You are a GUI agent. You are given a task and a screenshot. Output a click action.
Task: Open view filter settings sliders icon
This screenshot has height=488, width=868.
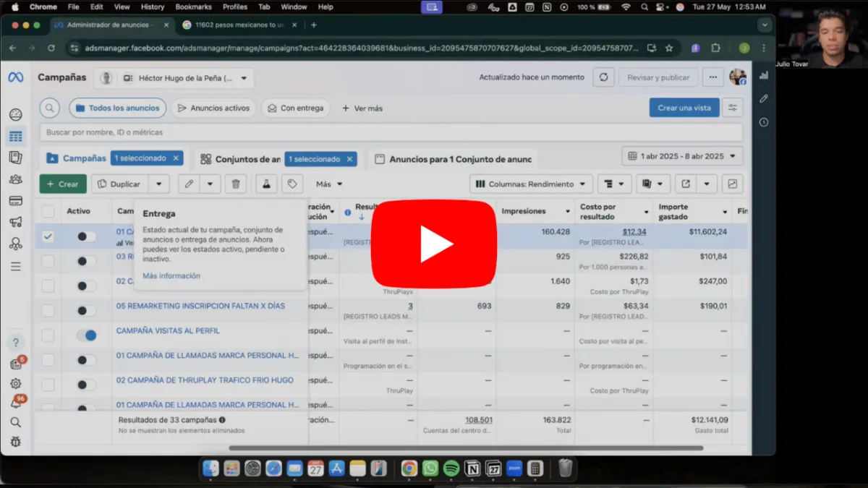[x=733, y=108]
